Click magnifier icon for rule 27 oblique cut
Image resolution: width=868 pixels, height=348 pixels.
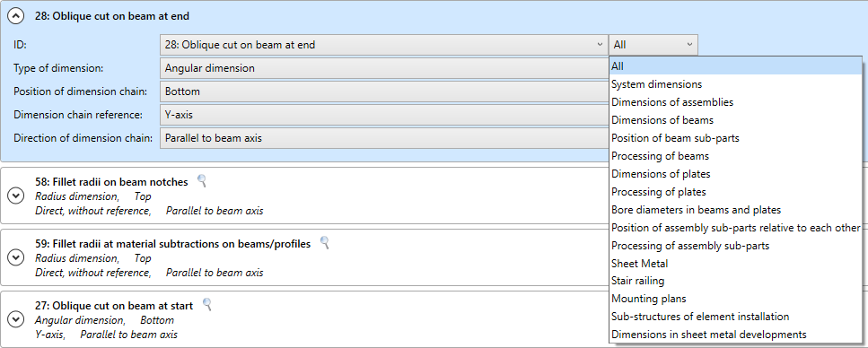(x=207, y=304)
